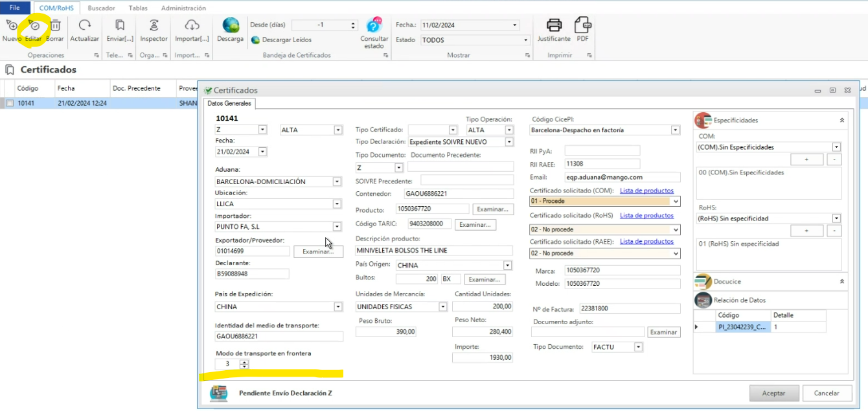Print Justificante using printer icon
The image size is (868, 411).
(x=554, y=26)
